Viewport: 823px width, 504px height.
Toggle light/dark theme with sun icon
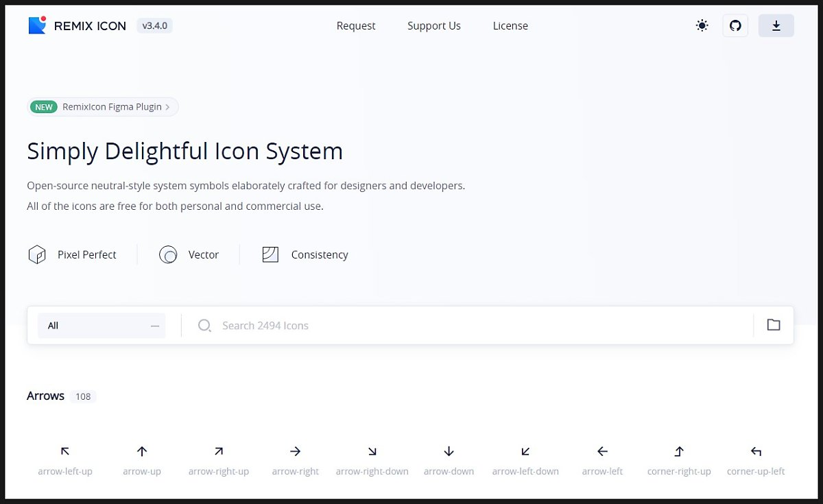[x=702, y=25]
